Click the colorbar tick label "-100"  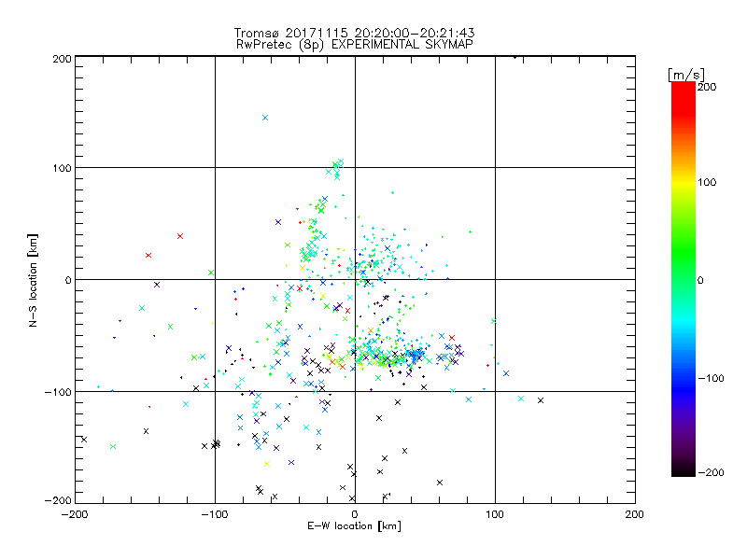tap(711, 378)
